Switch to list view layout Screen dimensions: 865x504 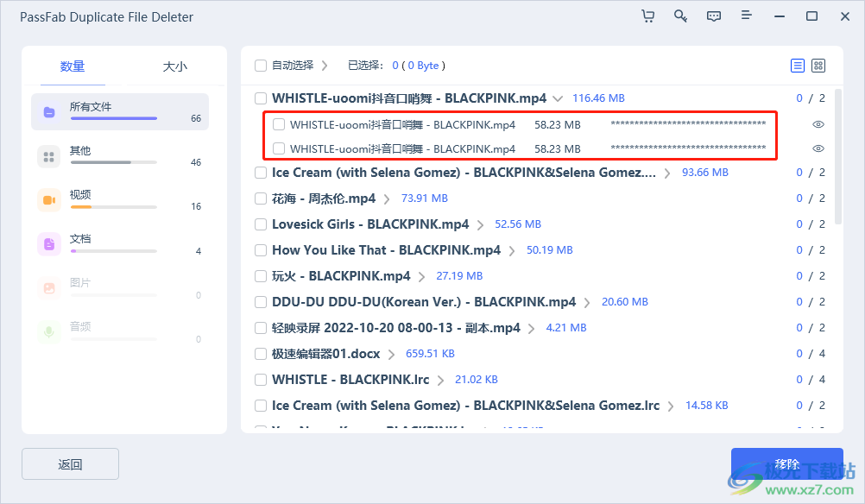pos(798,66)
